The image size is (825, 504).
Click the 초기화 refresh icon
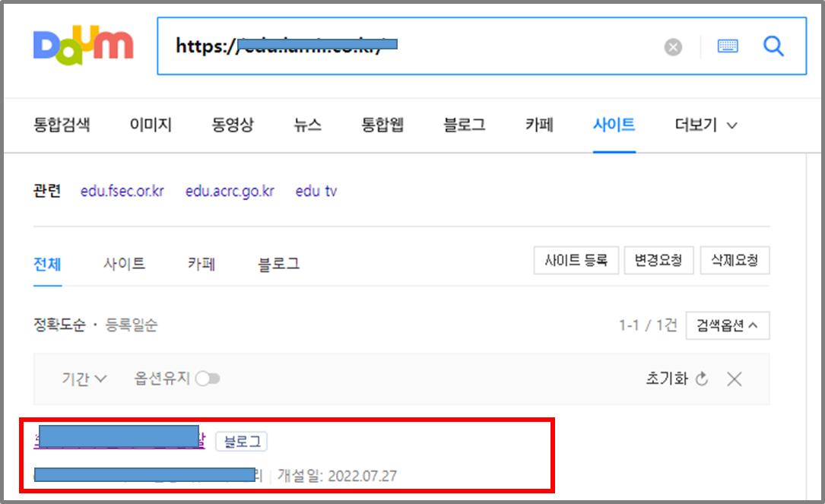(x=700, y=379)
